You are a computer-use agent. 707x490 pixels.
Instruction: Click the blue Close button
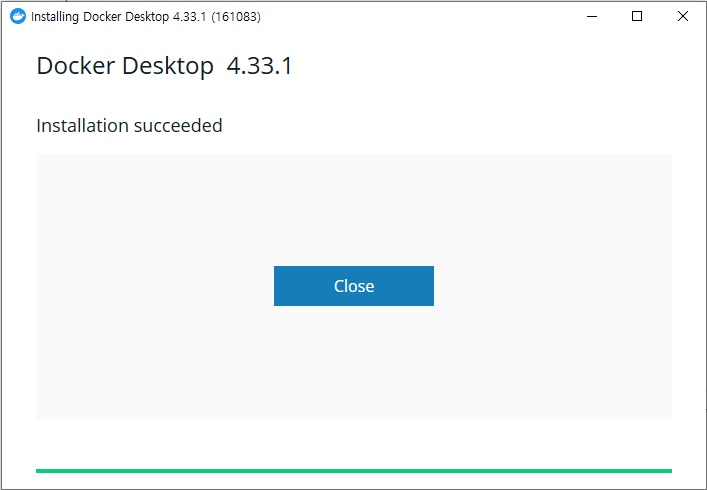(x=354, y=286)
